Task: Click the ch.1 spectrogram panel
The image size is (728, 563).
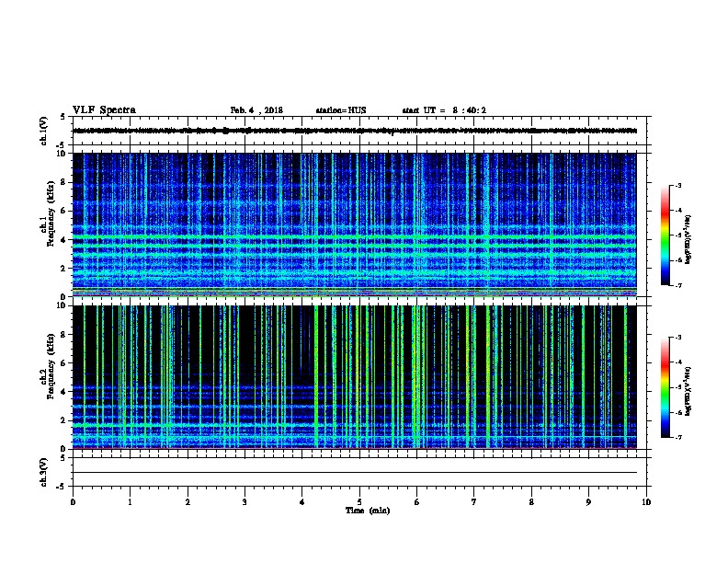Action: click(x=355, y=224)
